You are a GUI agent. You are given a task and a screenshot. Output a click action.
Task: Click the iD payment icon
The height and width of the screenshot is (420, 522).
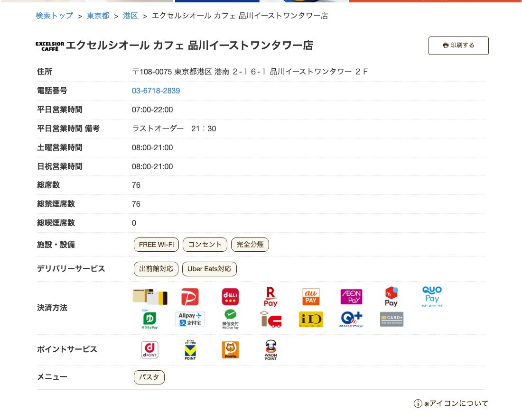(311, 319)
